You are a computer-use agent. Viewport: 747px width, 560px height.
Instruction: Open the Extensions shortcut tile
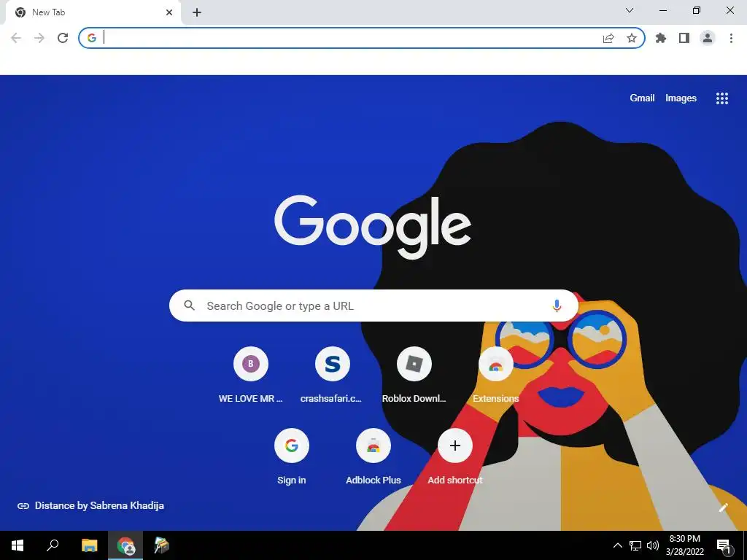coord(496,376)
